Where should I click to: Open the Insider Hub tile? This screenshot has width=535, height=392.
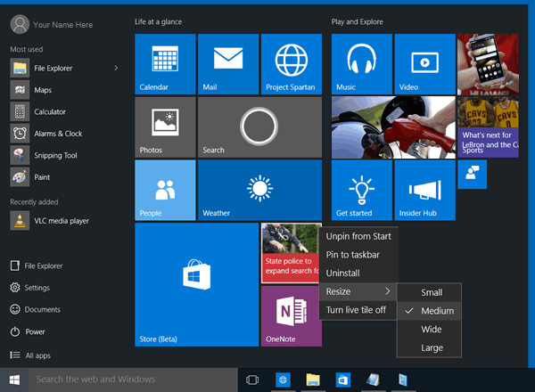pyautogui.click(x=424, y=190)
